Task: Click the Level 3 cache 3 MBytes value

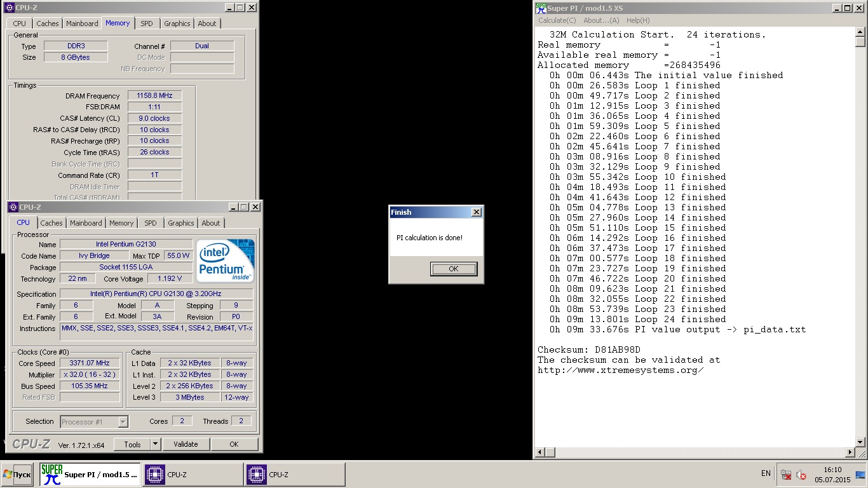Action: click(x=189, y=397)
